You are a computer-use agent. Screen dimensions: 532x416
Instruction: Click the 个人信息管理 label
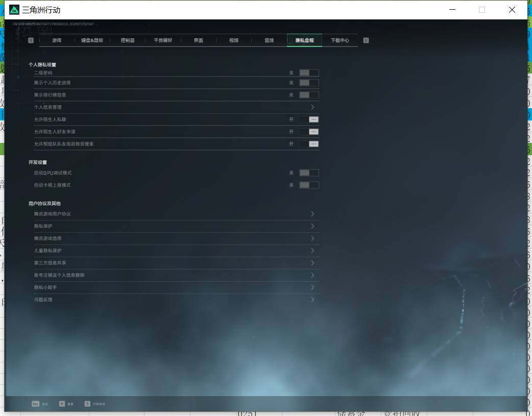(48, 107)
